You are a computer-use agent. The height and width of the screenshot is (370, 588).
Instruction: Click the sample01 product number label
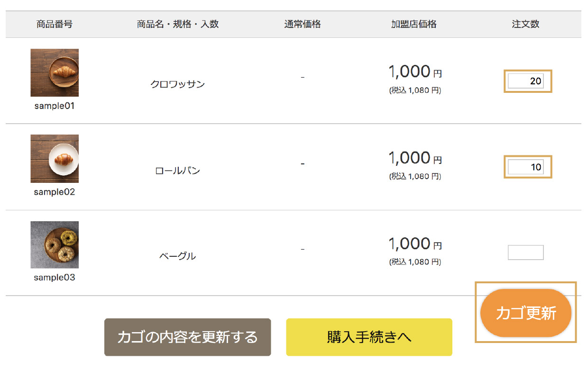[55, 106]
